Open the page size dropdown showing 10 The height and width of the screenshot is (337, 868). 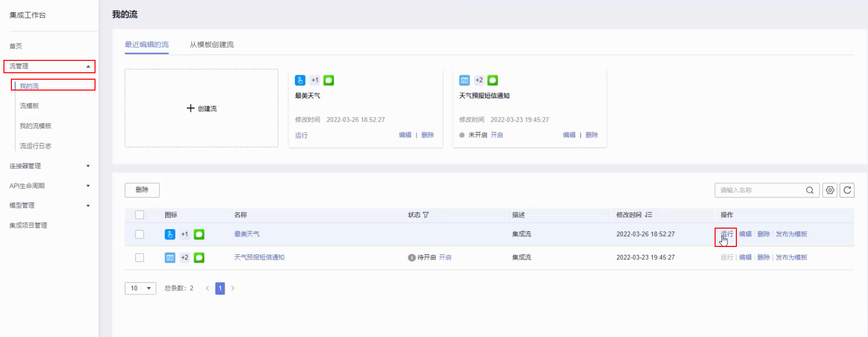(x=141, y=288)
